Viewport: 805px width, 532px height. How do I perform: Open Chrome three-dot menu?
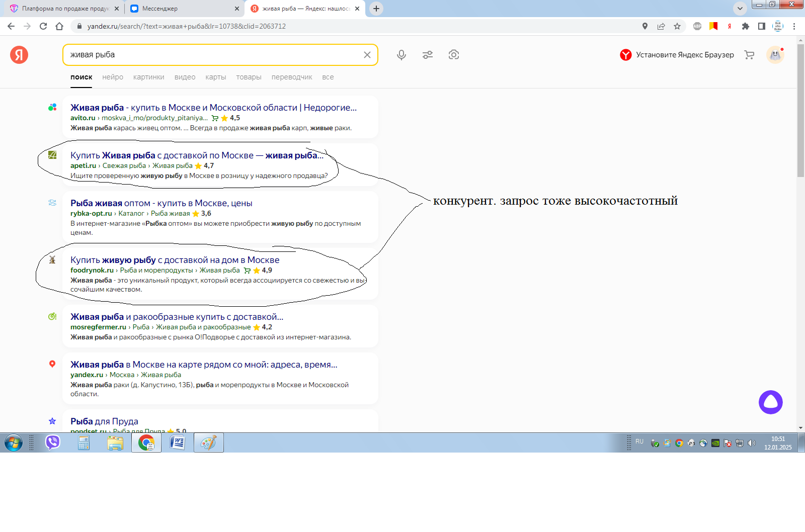click(794, 26)
